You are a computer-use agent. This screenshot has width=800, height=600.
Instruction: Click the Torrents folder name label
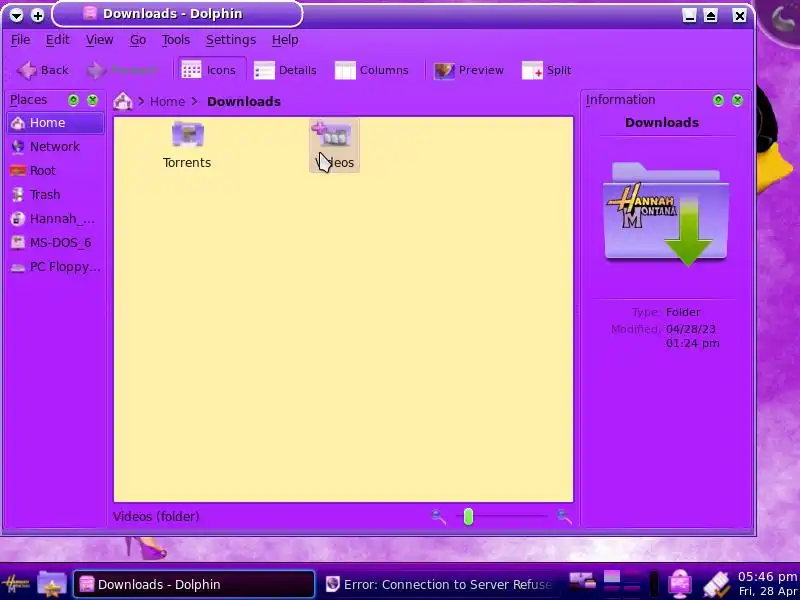coord(187,163)
